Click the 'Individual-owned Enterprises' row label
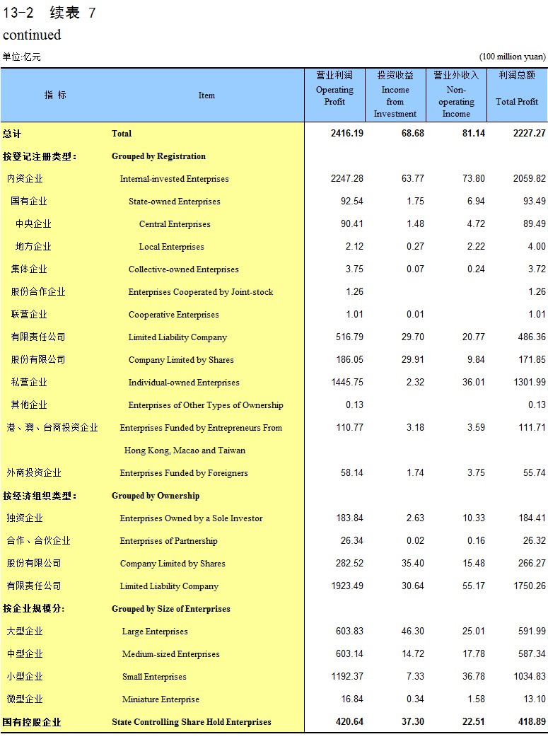Screen dimensions: 548x756 (184, 383)
